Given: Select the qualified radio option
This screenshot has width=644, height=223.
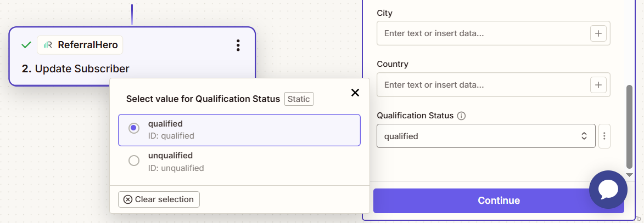Looking at the screenshot, I should pyautogui.click(x=133, y=128).
